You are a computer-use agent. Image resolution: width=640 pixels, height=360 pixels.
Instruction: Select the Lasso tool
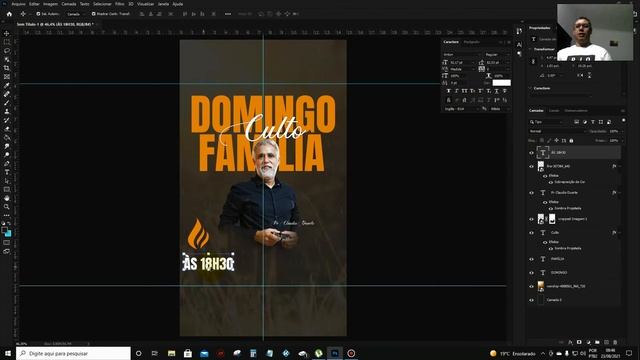[7, 51]
